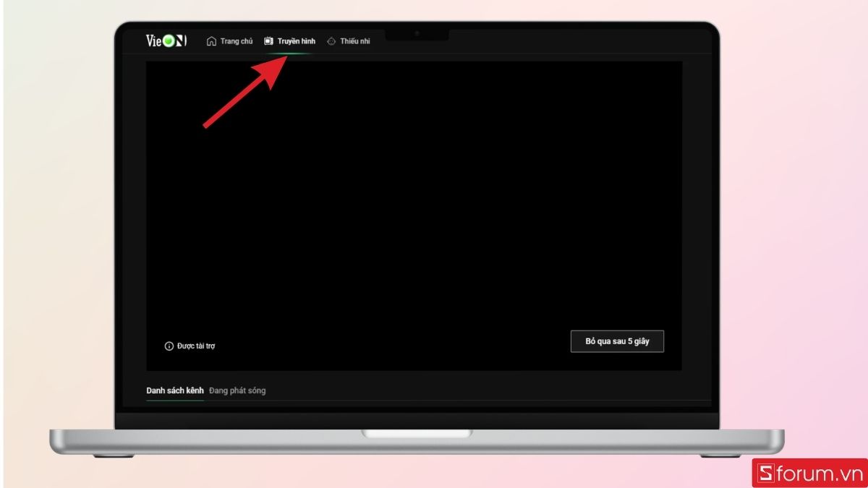
Task: Open the Trang chủ home tab
Action: pyautogui.click(x=229, y=41)
